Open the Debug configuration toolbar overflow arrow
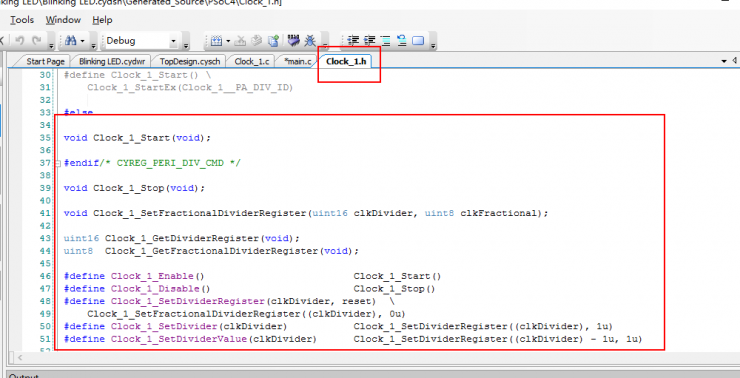 pos(186,46)
